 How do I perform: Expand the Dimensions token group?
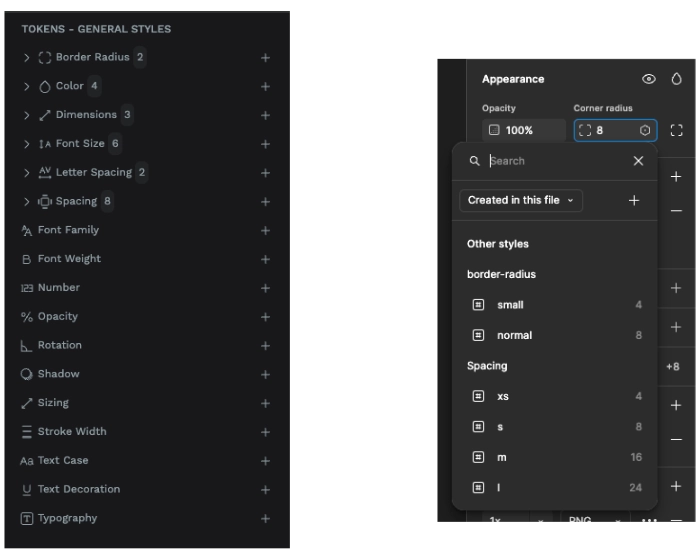pyautogui.click(x=26, y=115)
